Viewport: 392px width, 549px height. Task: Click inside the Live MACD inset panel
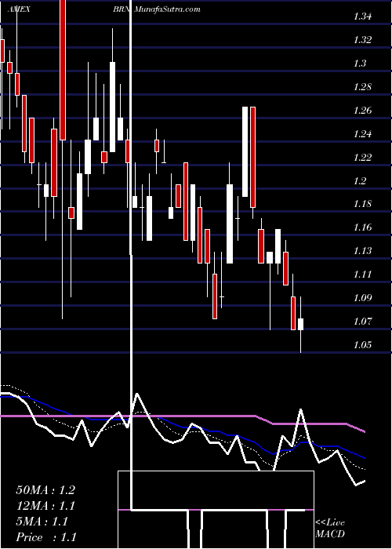tap(216, 510)
